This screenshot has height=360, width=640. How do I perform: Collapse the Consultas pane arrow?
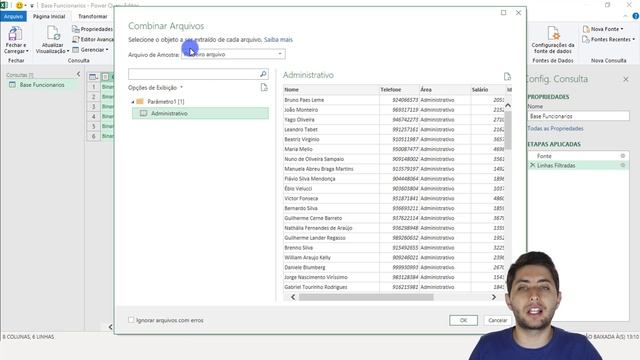pos(78,74)
